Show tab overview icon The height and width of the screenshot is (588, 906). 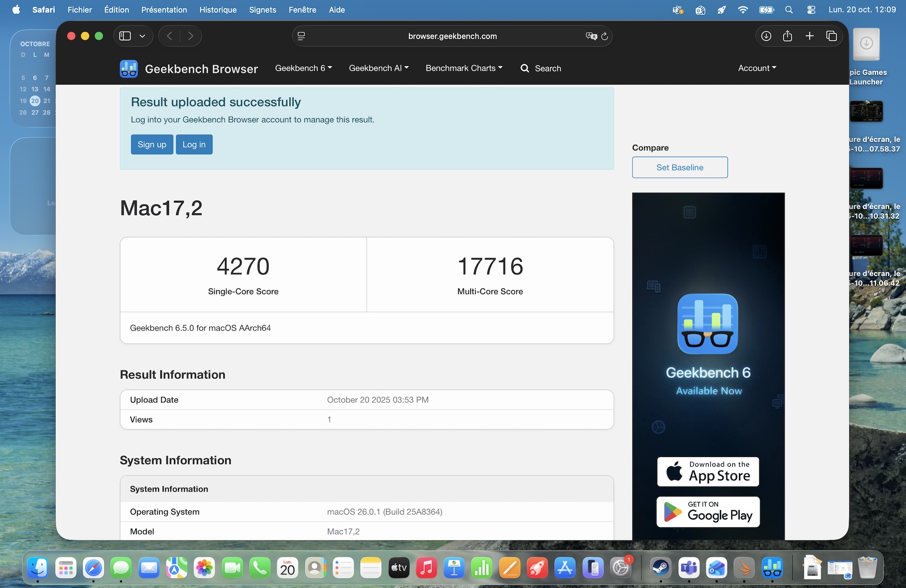click(831, 36)
